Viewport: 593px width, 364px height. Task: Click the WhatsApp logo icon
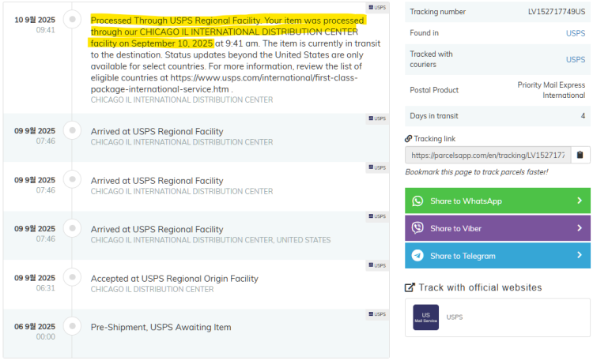point(417,201)
